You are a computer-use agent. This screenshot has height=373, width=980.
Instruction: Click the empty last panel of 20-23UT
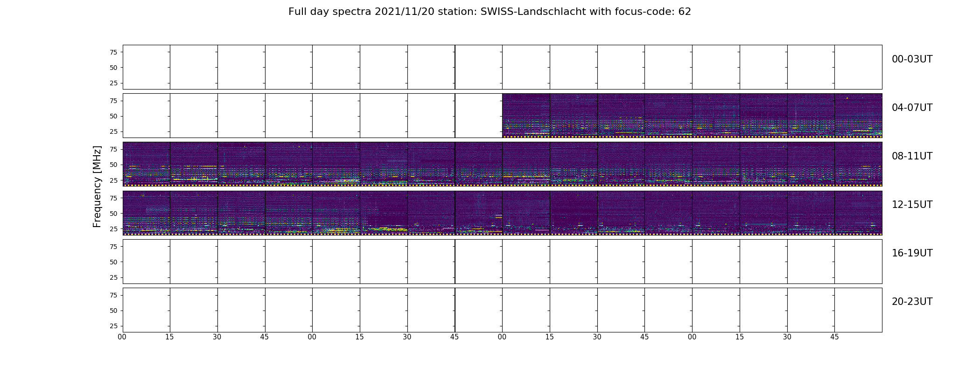[858, 310]
